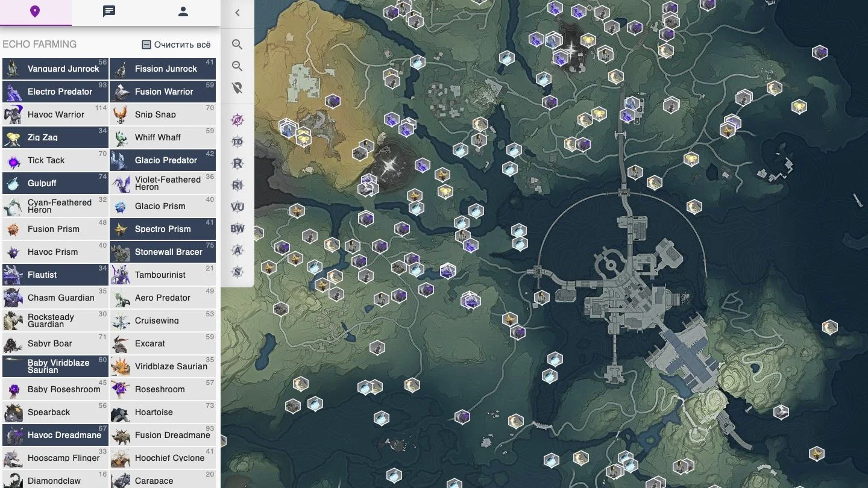868x488 pixels.
Task: Zoom out with the magnifier minus icon
Action: click(x=237, y=66)
